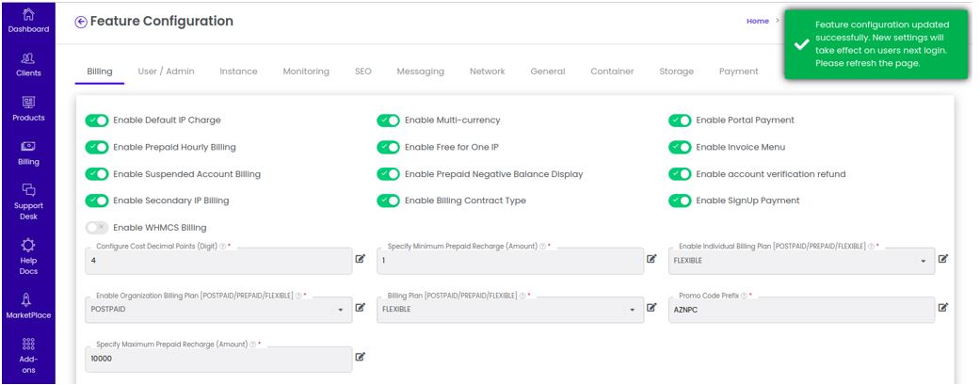Toggle Enable Free for One IP
Screen dimensions: 980x385
point(388,147)
